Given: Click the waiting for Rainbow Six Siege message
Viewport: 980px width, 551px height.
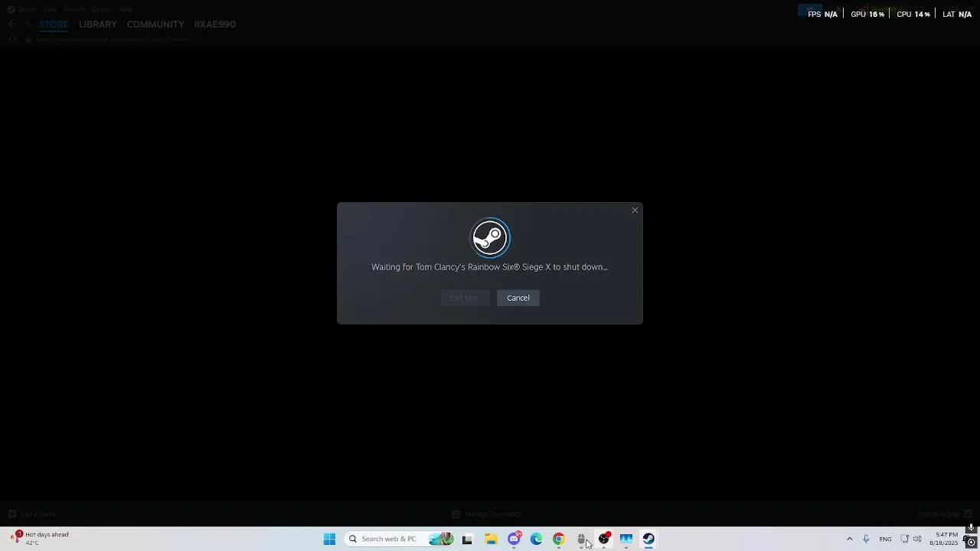Looking at the screenshot, I should tap(490, 267).
